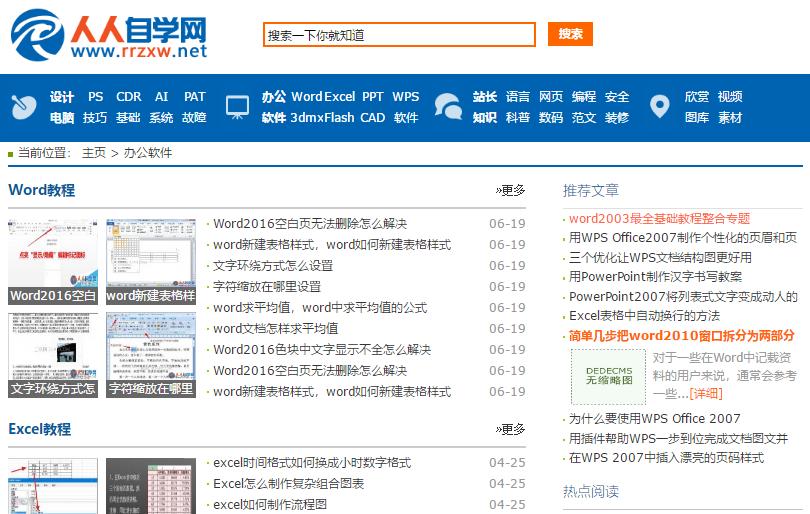The width and height of the screenshot is (810, 514).
Task: Open 用WPS Office2007制作个性化的页眉和页 article
Action: tap(683, 238)
